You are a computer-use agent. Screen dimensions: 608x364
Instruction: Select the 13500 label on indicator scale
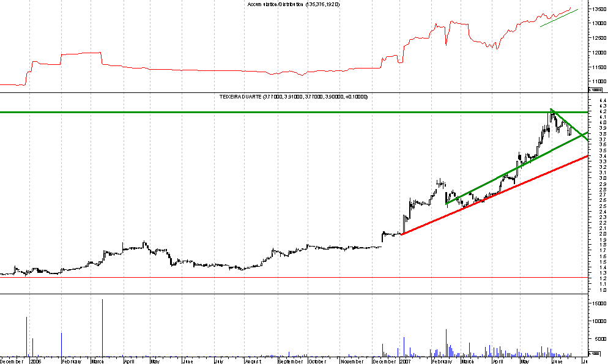599,9
